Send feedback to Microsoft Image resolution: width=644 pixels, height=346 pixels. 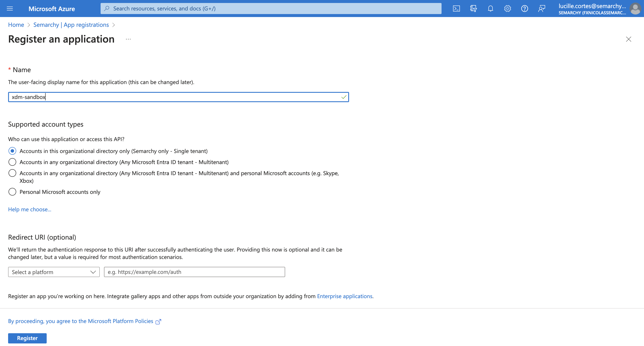click(x=542, y=8)
